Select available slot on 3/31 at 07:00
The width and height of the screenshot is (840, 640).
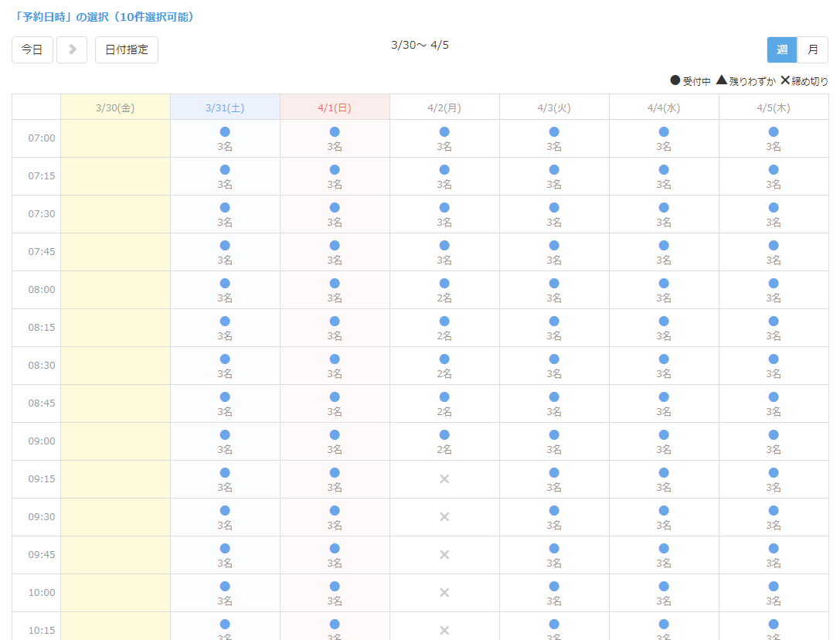[225, 138]
